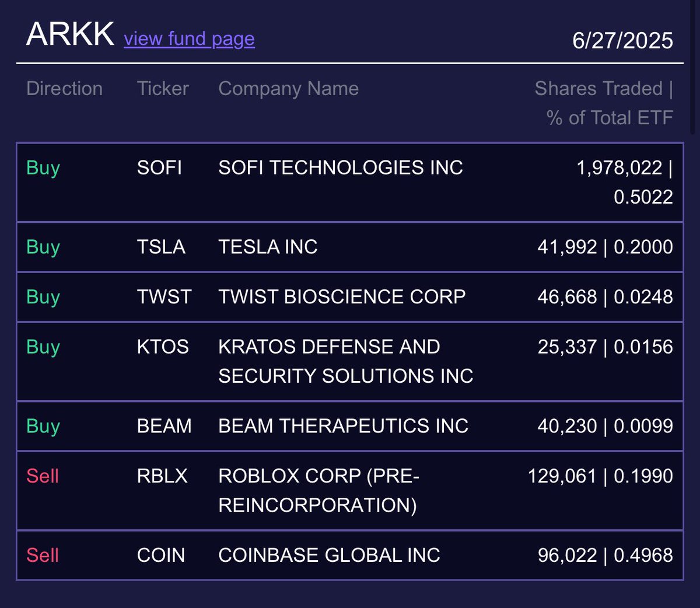Click the ARKK fund heading
This screenshot has height=608, width=700.
70,34
